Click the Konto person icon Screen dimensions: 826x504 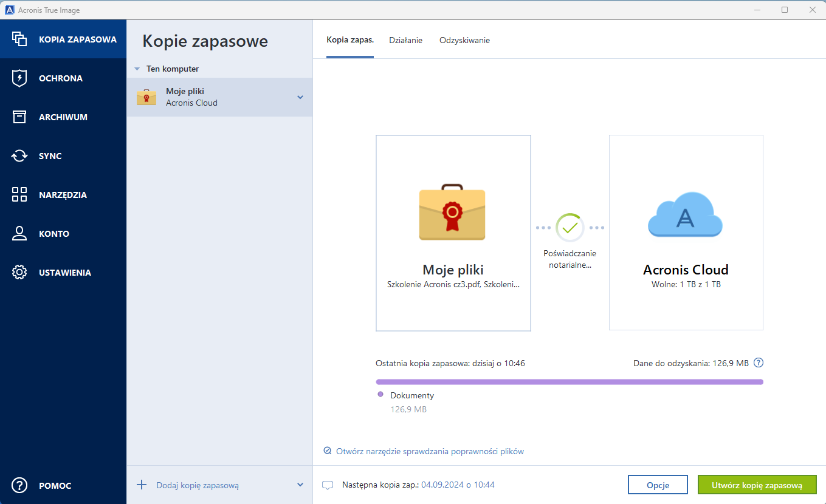tap(19, 233)
